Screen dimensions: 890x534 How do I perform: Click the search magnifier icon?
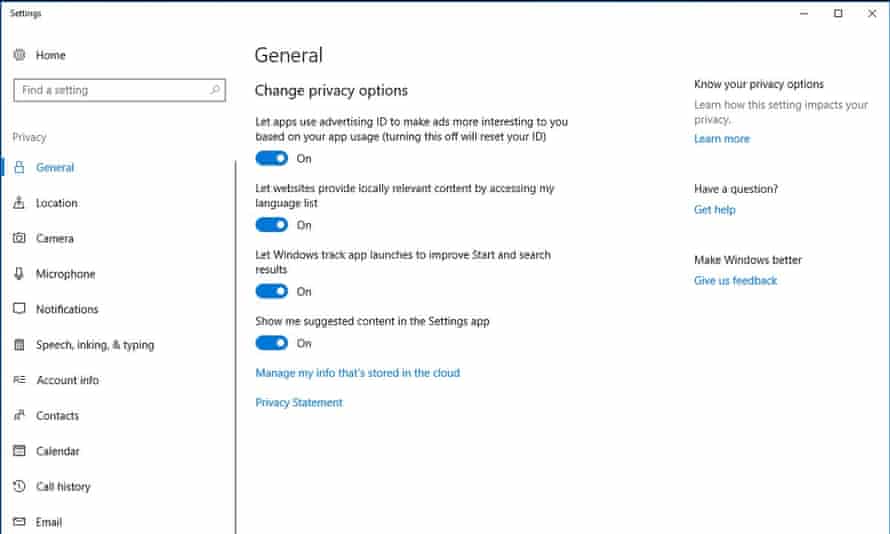click(x=215, y=90)
